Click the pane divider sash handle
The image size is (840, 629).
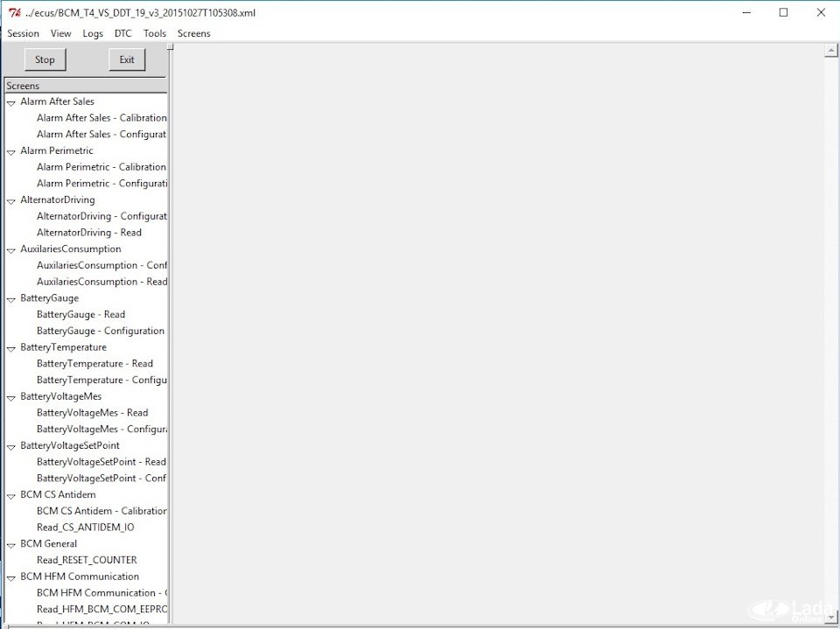tap(171, 46)
